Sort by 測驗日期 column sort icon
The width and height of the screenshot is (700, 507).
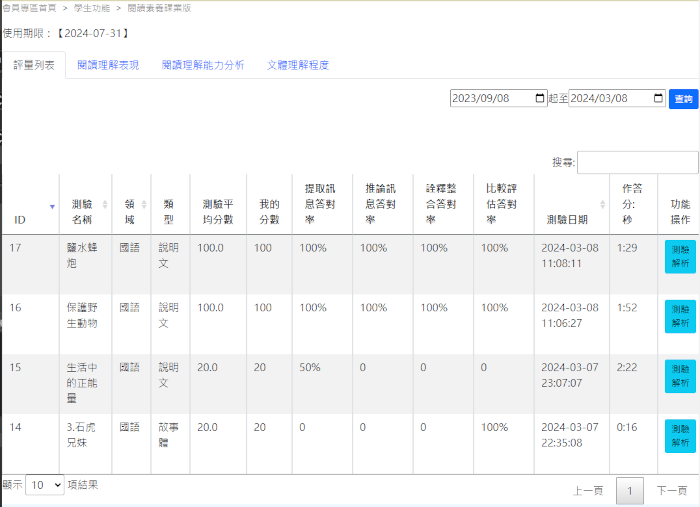601,204
